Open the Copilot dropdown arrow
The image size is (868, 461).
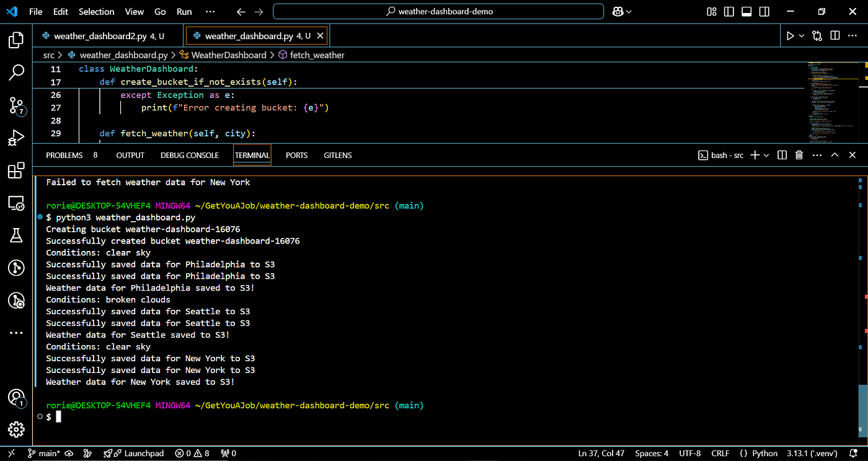pyautogui.click(x=629, y=12)
